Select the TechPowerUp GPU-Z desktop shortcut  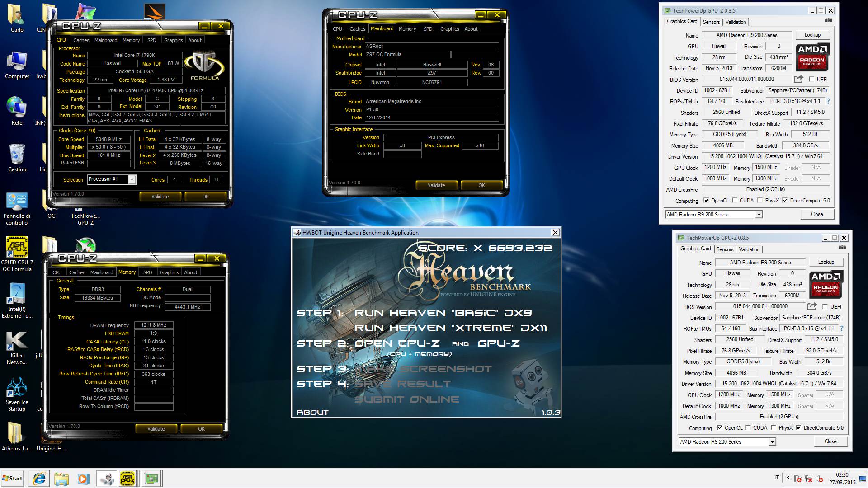click(x=85, y=217)
